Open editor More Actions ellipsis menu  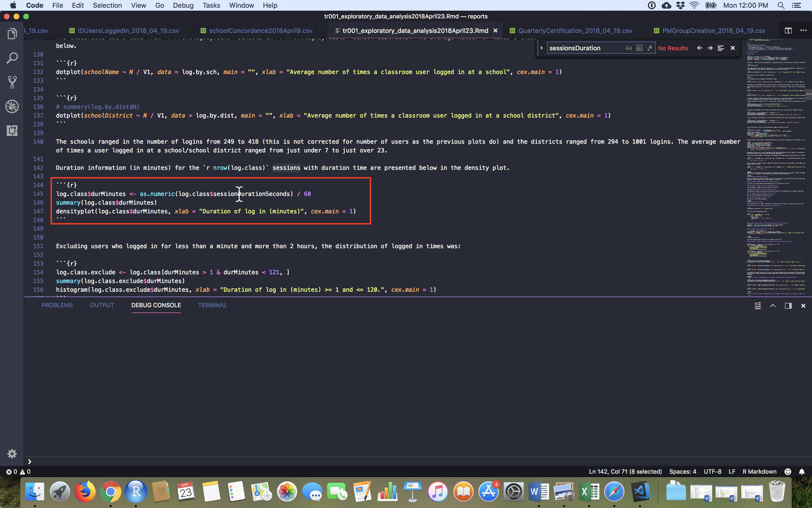click(803, 30)
